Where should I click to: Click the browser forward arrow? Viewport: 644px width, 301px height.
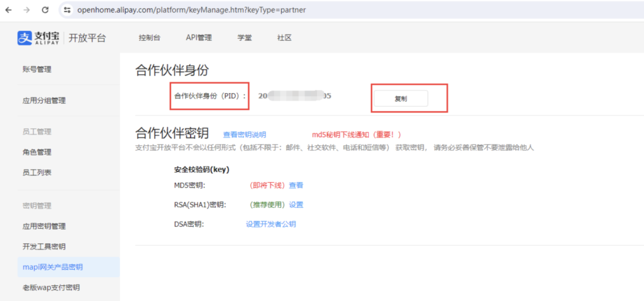coord(26,11)
